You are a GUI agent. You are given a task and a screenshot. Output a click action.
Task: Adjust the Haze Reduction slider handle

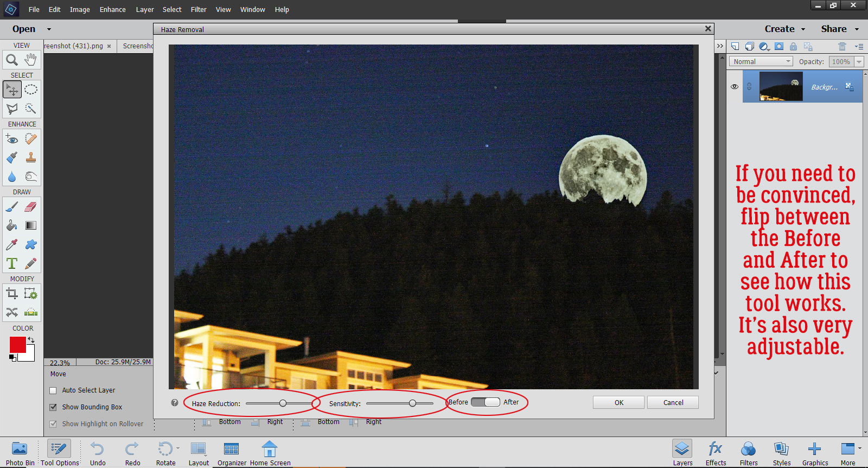[283, 403]
